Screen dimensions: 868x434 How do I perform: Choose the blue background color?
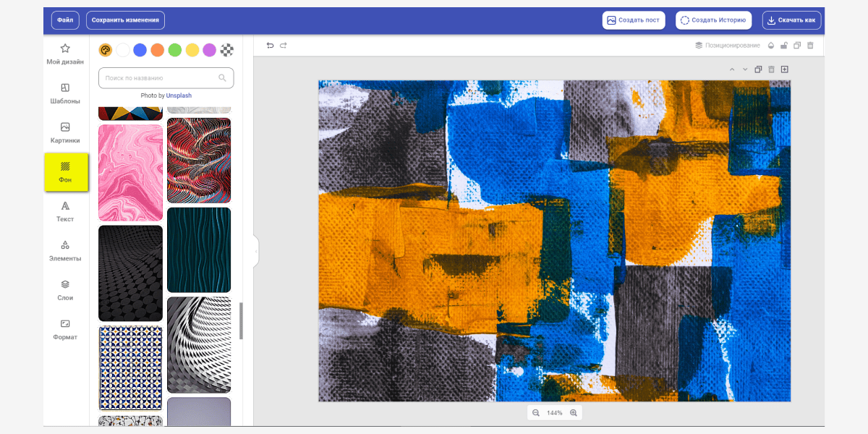tap(140, 50)
